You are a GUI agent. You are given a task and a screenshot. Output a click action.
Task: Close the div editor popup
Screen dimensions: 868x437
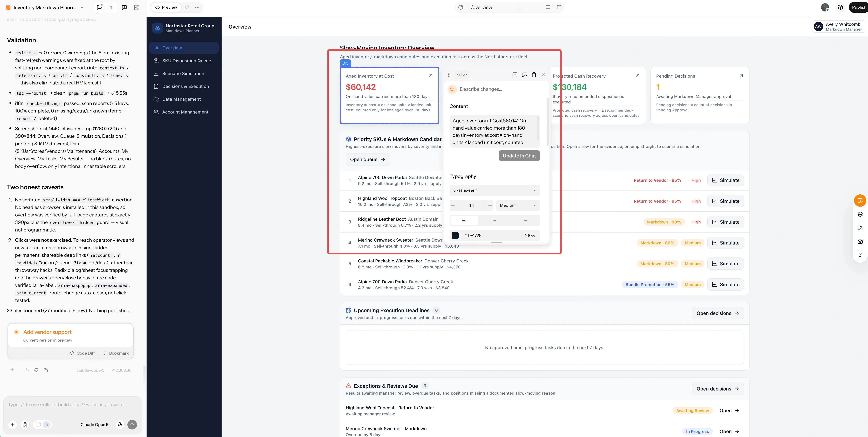pos(543,75)
